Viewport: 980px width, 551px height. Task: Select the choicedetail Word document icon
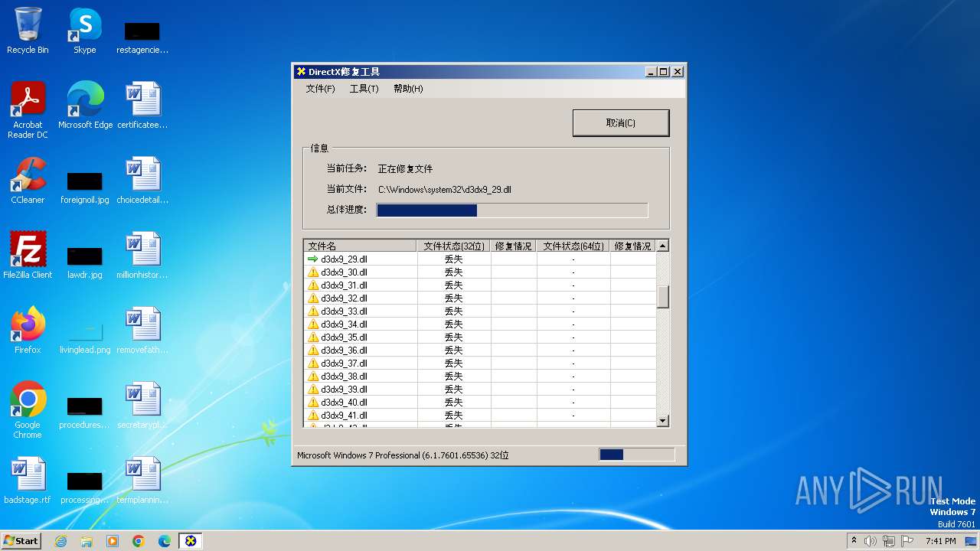pyautogui.click(x=142, y=181)
